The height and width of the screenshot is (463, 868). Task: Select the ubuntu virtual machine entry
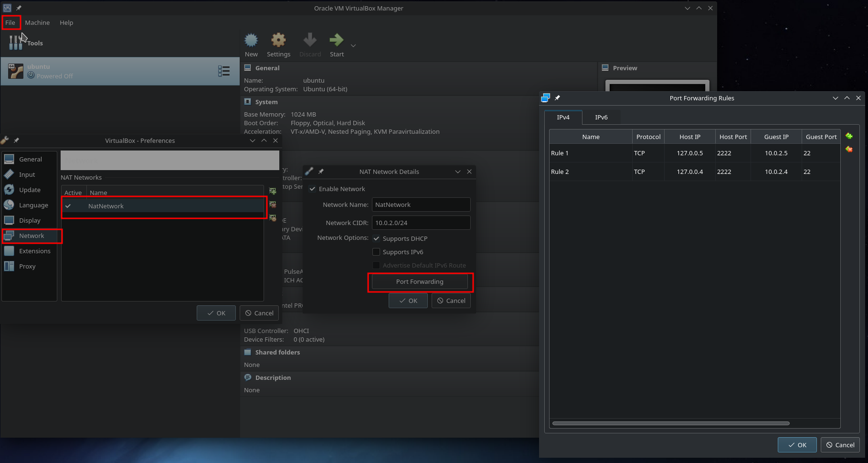(120, 71)
